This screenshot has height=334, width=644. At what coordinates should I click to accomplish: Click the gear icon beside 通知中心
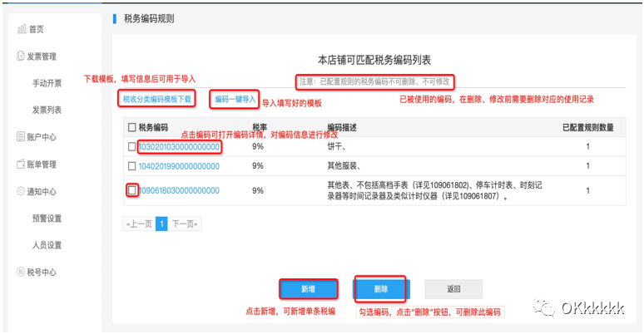pyautogui.click(x=21, y=191)
